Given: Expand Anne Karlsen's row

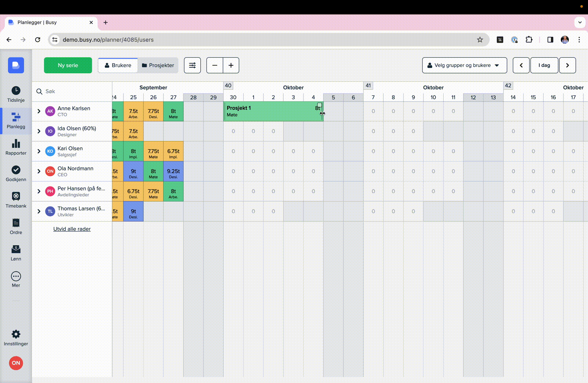Looking at the screenshot, I should pyautogui.click(x=39, y=111).
